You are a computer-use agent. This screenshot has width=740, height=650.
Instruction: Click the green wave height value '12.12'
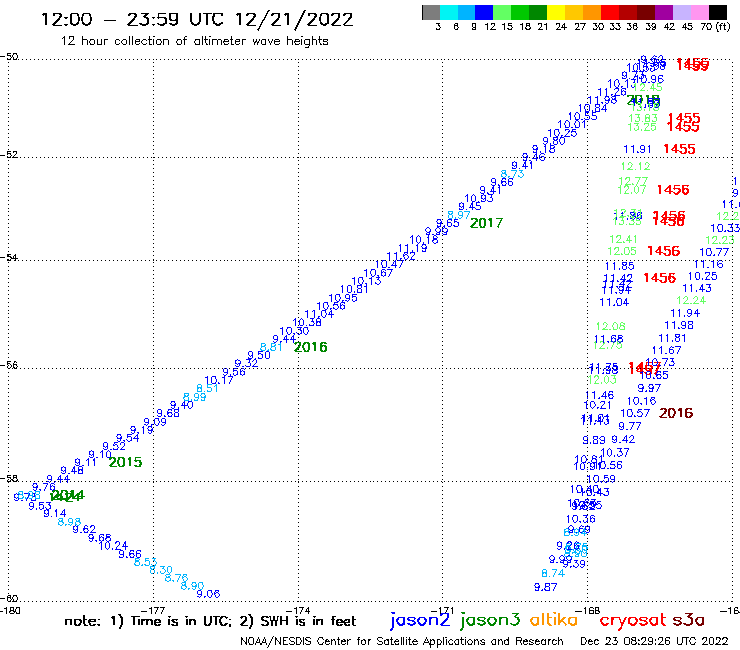click(635, 166)
